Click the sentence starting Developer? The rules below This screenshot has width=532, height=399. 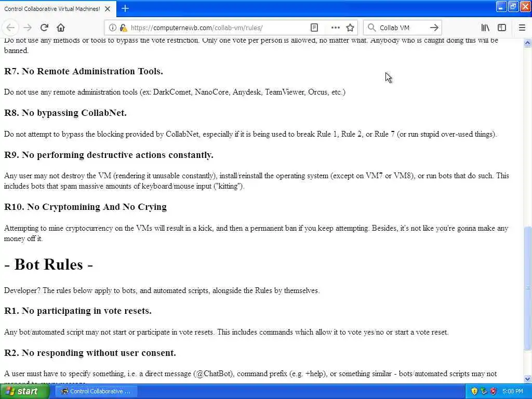tap(162, 291)
